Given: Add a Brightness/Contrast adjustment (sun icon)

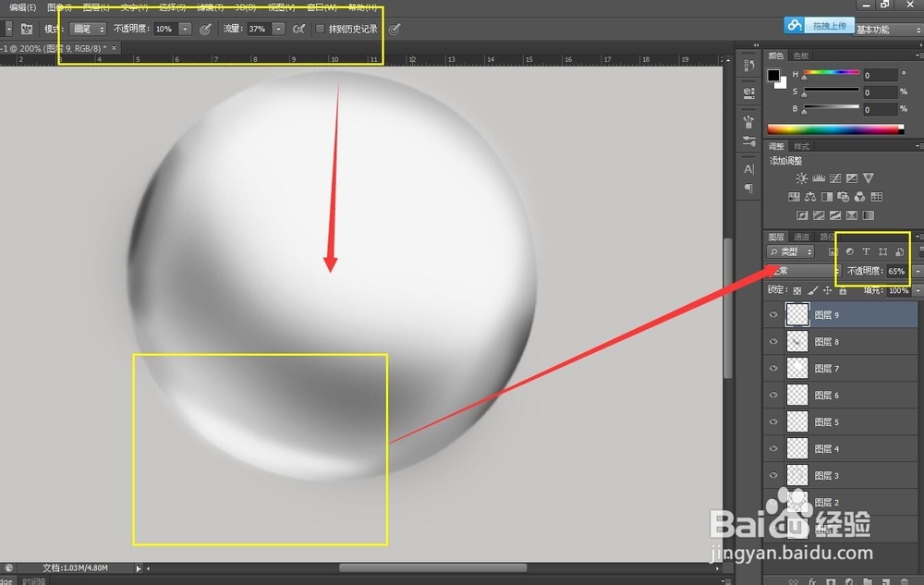Looking at the screenshot, I should click(801, 178).
